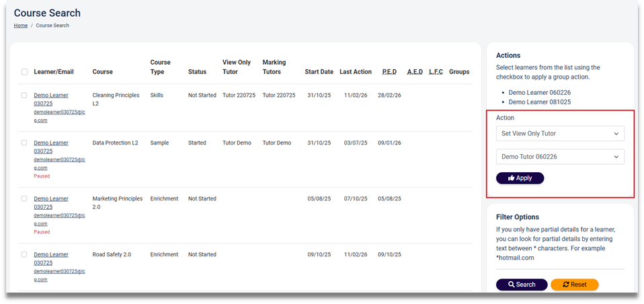Click Paused label in Marketing Principles row
This screenshot has width=644, height=304.
coord(42,232)
